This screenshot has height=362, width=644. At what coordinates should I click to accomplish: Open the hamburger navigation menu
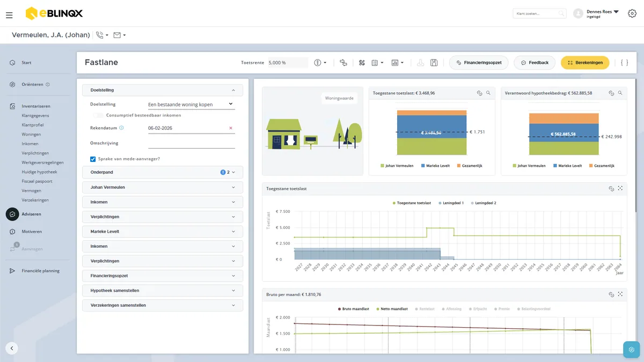[x=9, y=15]
